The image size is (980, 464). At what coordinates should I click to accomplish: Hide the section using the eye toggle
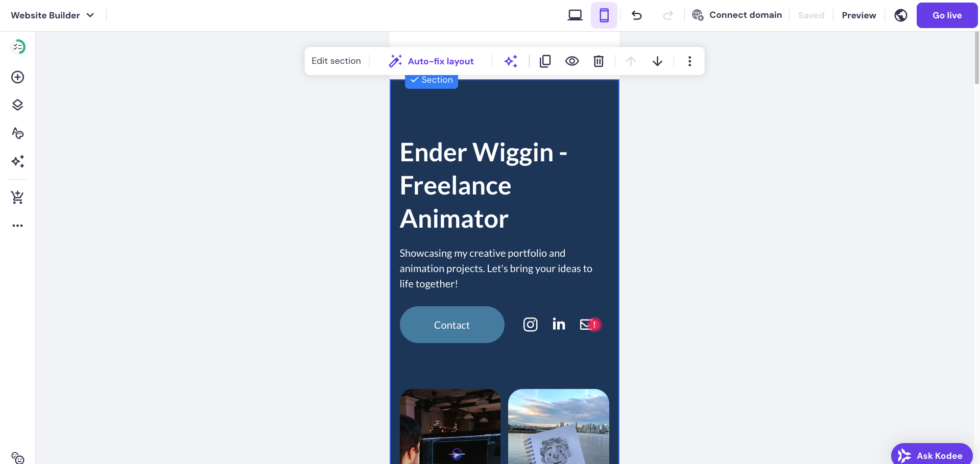tap(572, 61)
